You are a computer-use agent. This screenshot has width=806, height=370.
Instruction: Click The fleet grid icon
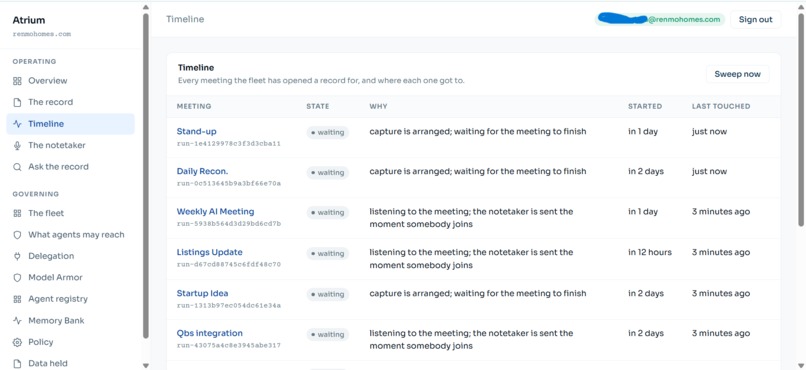[17, 213]
